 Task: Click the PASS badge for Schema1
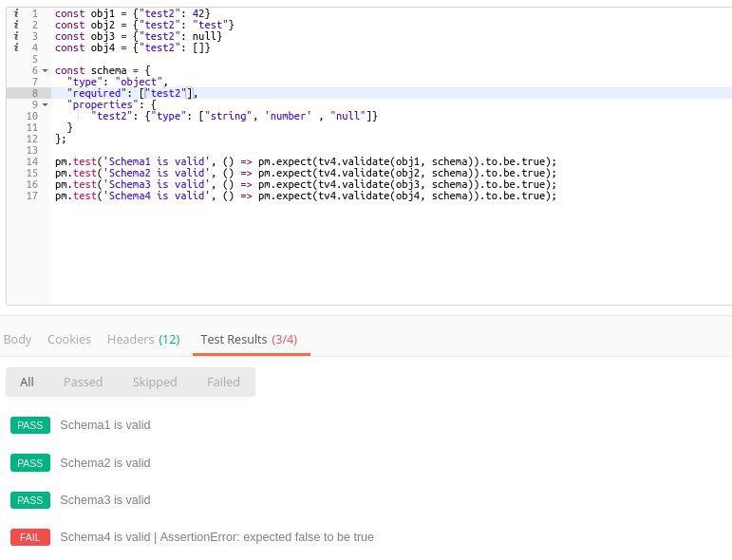coord(29,425)
